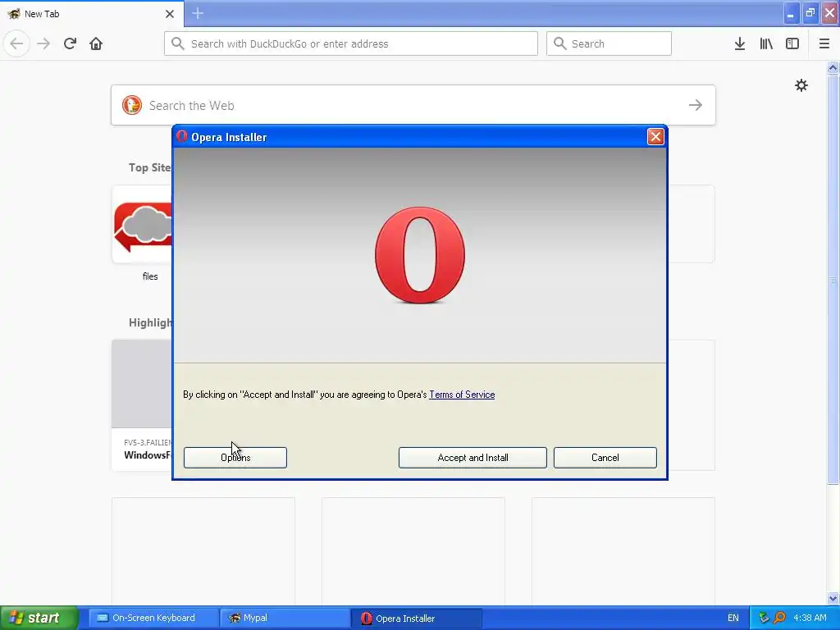
Task: Open Opera's Terms of Service link
Action: (x=462, y=395)
